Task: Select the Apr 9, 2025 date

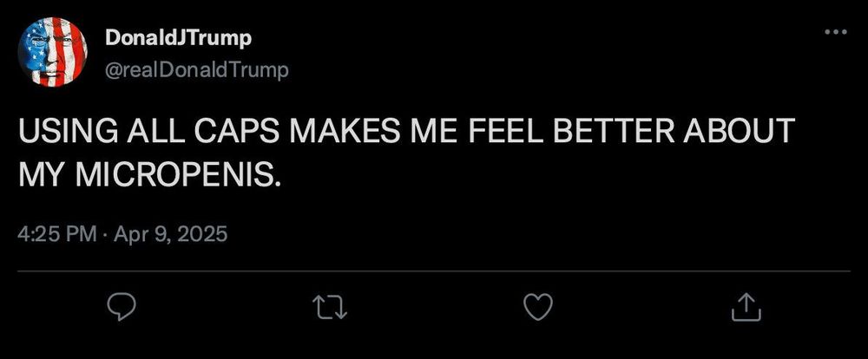Action: [x=170, y=234]
